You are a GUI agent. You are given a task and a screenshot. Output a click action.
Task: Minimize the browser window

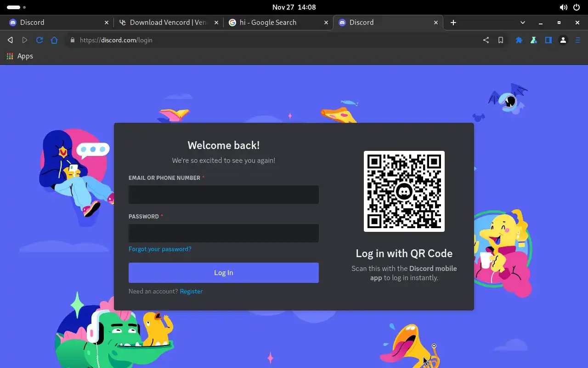pos(541,23)
